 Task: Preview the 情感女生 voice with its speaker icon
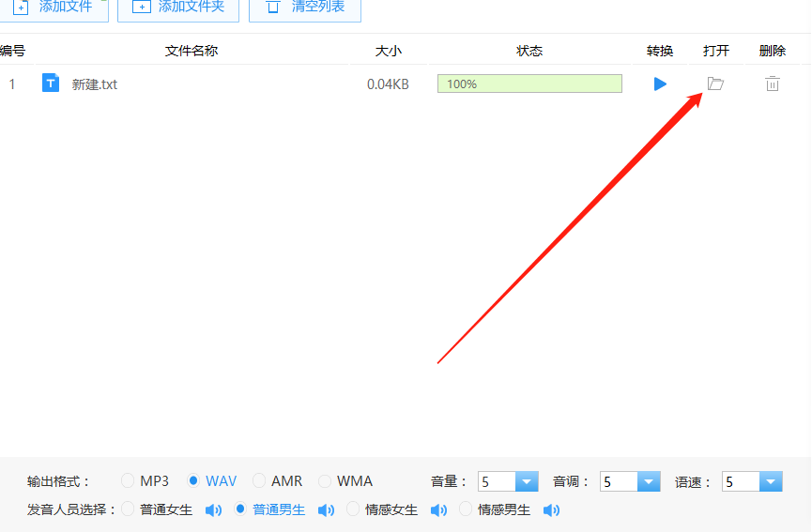click(x=438, y=510)
